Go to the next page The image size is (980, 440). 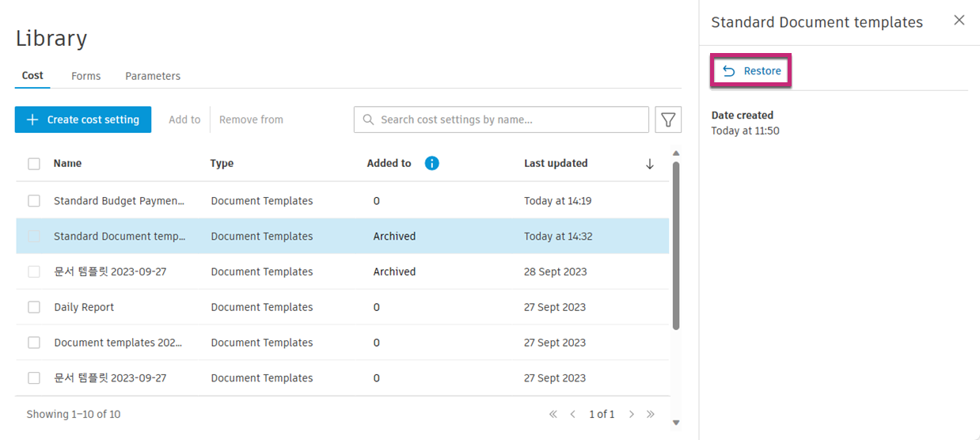pyautogui.click(x=631, y=414)
